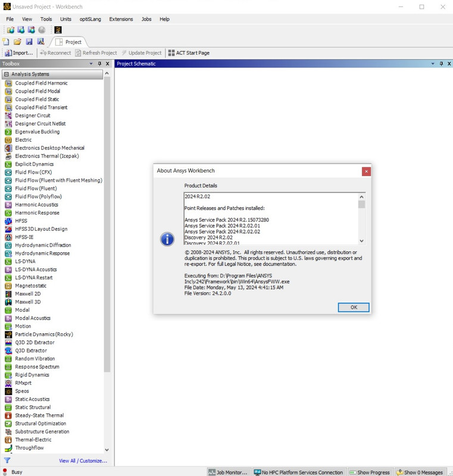Open the Units menu
The image size is (453, 476).
[65, 19]
